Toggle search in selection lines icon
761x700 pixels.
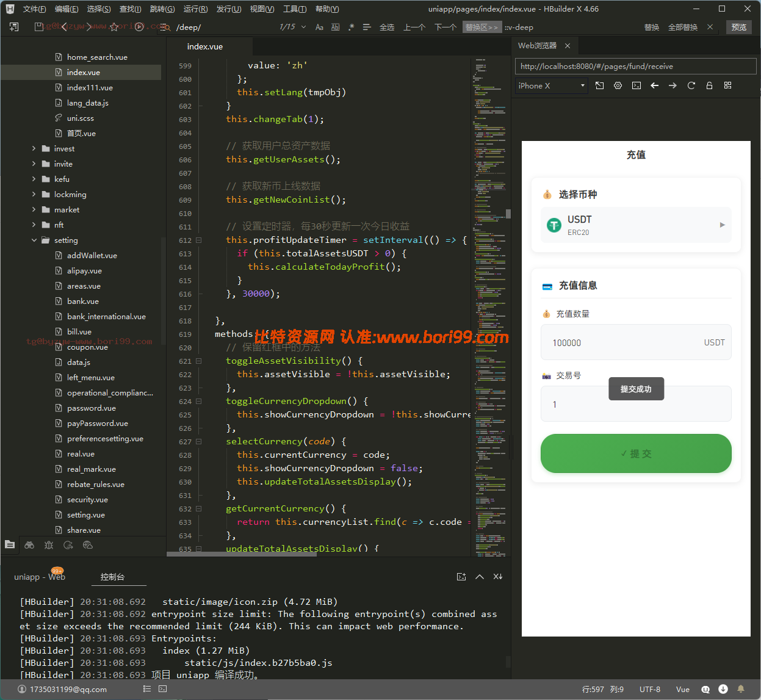coord(367,27)
